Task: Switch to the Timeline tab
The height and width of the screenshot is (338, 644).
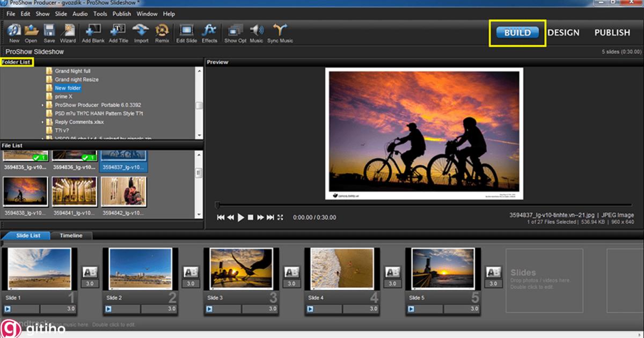Action: pyautogui.click(x=71, y=236)
